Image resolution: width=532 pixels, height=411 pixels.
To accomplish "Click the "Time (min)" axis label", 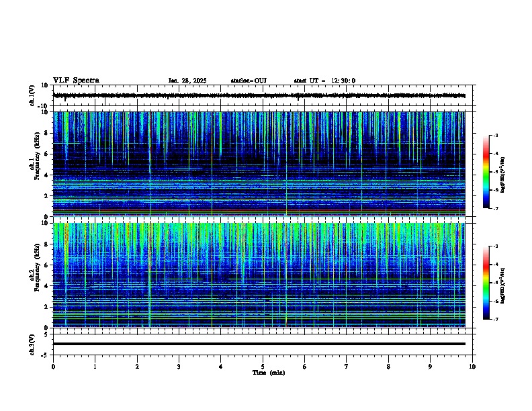I will pos(269,373).
